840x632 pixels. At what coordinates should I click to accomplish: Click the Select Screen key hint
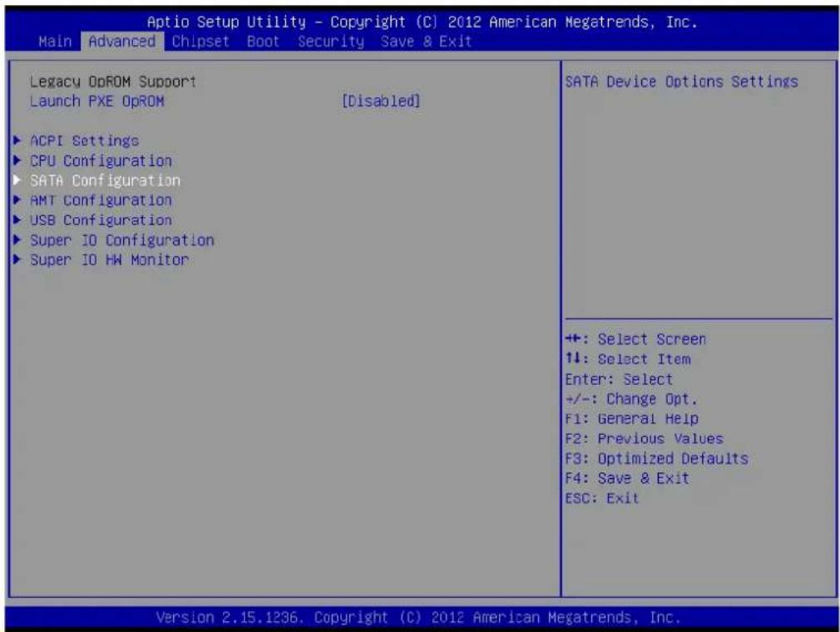635,339
